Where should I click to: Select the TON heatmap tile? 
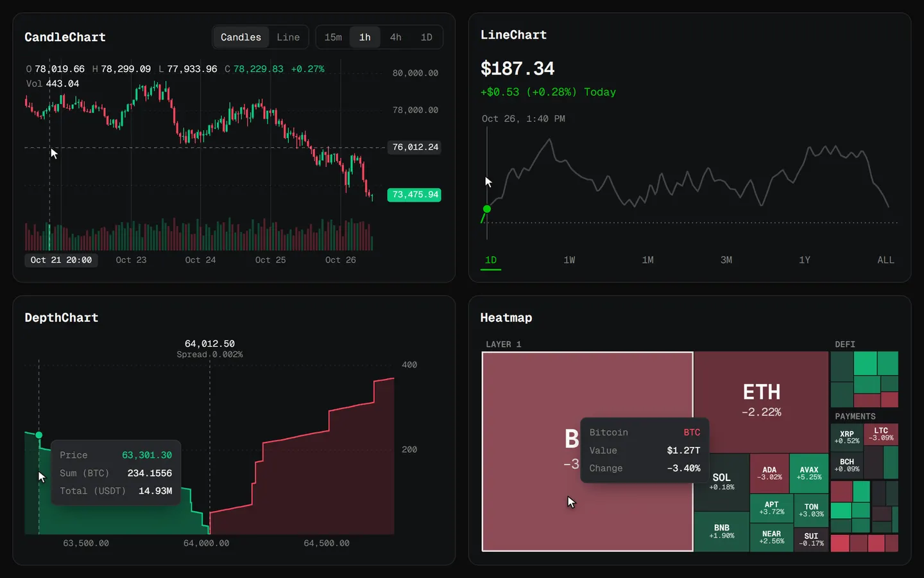(x=811, y=511)
